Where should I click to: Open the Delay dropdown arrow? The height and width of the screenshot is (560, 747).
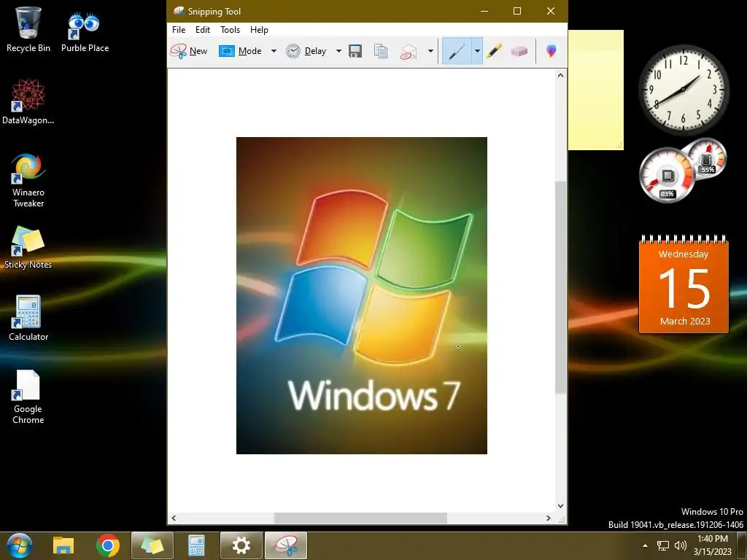point(338,51)
